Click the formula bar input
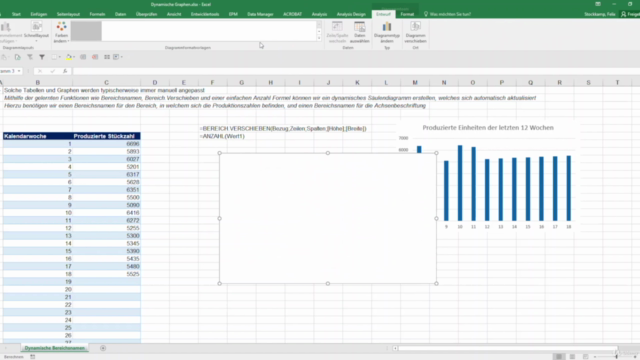640x360 pixels. point(355,71)
